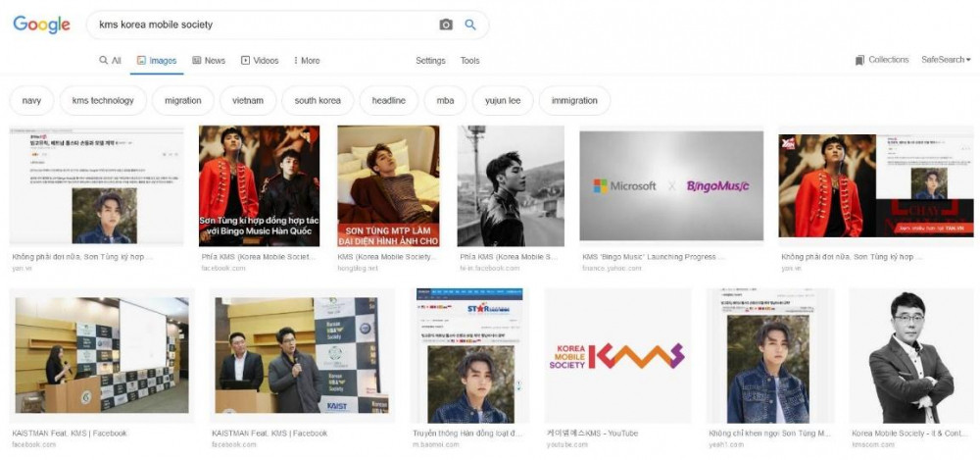Open the Collections bookmark icon
Viewport: 980px width, 460px height.
coord(859,60)
